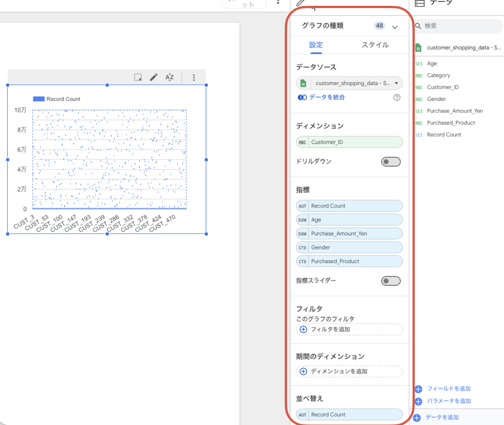Click the chart selection marquee icon
The height and width of the screenshot is (425, 504).
(x=138, y=77)
